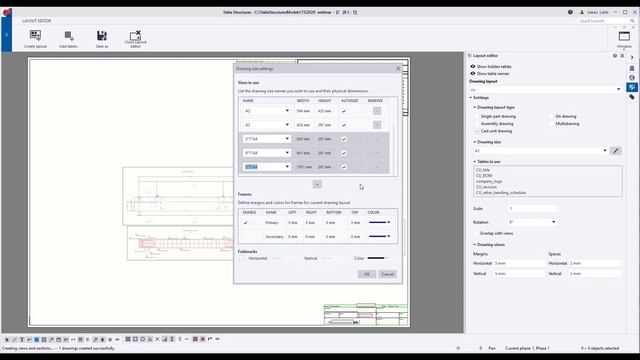Open the Window ribbon icon
This screenshot has height=360, width=640.
click(x=624, y=36)
